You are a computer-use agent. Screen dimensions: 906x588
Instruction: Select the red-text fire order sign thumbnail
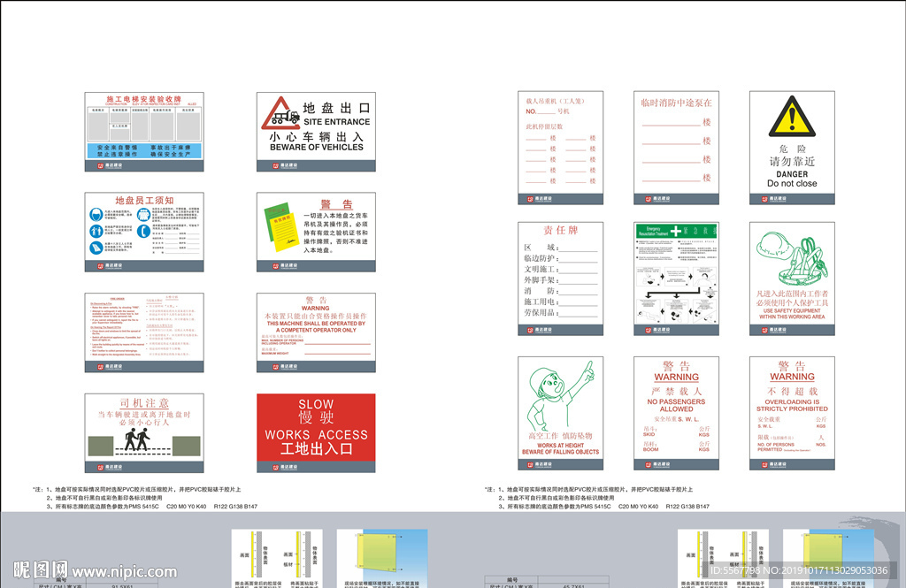point(144,332)
